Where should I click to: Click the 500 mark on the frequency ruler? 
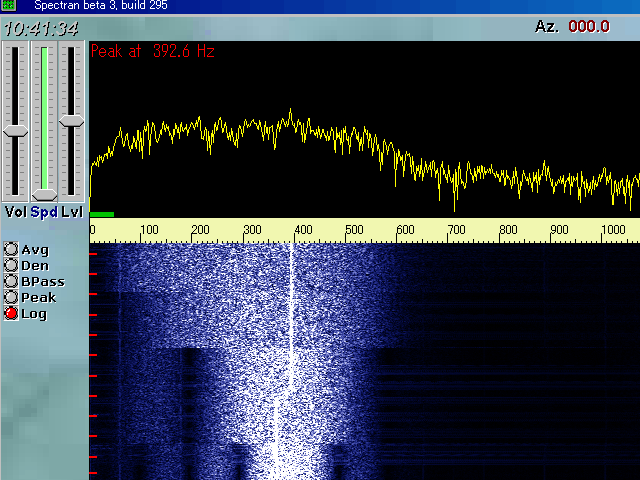(x=355, y=230)
